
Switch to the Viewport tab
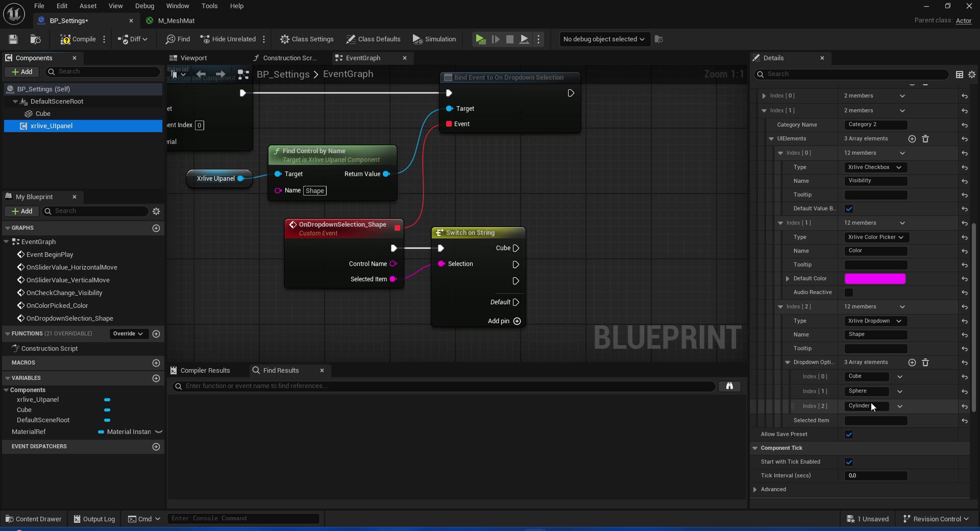pos(188,58)
